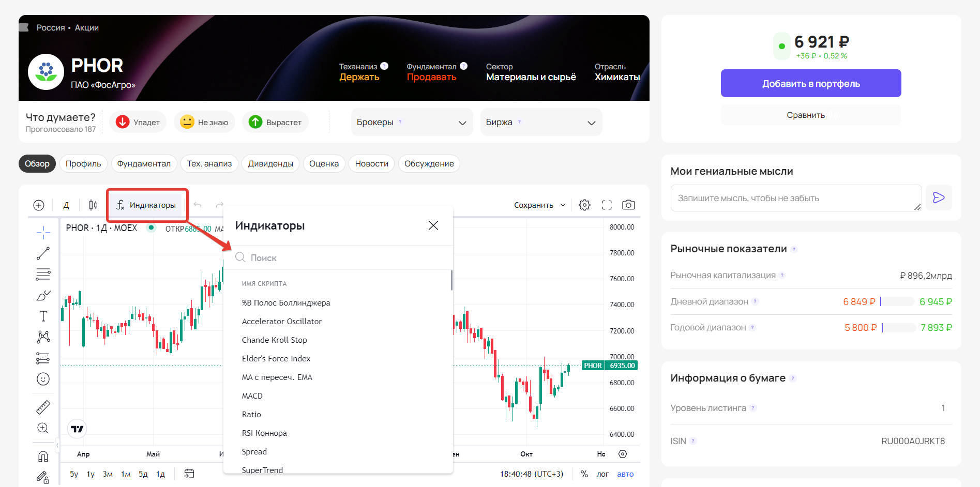Send note with arrow icon
The width and height of the screenshot is (980, 487).
coord(939,197)
